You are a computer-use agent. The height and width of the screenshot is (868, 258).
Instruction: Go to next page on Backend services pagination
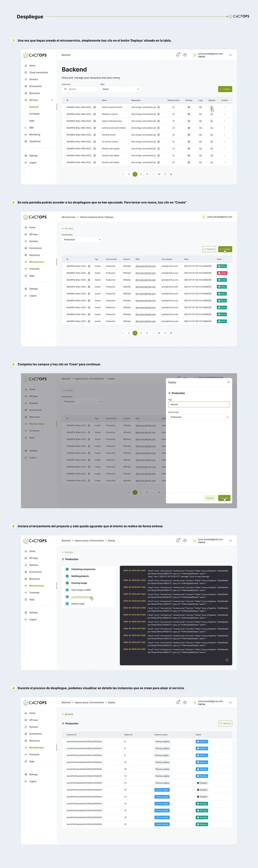[165, 174]
